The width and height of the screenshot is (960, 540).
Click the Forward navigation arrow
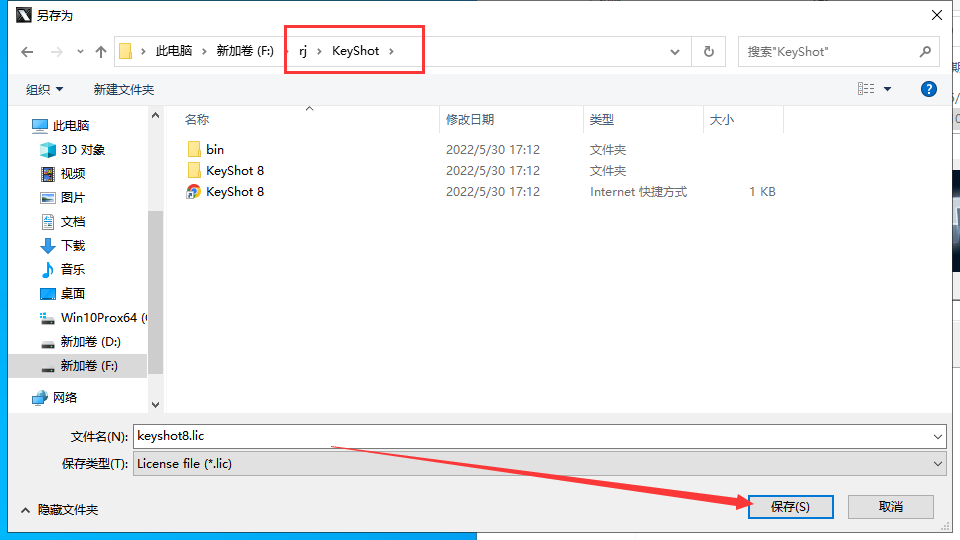pyautogui.click(x=56, y=52)
